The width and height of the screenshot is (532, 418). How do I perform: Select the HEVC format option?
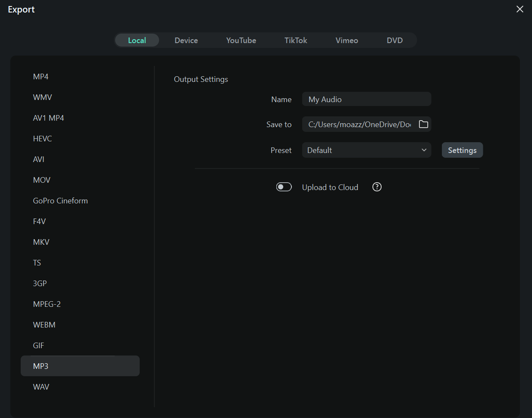pyautogui.click(x=42, y=139)
